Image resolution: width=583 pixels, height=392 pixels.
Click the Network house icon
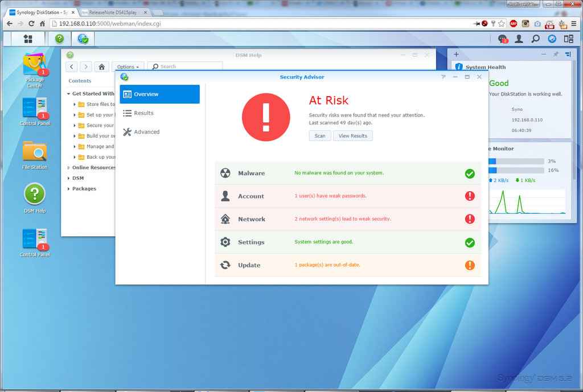(225, 219)
